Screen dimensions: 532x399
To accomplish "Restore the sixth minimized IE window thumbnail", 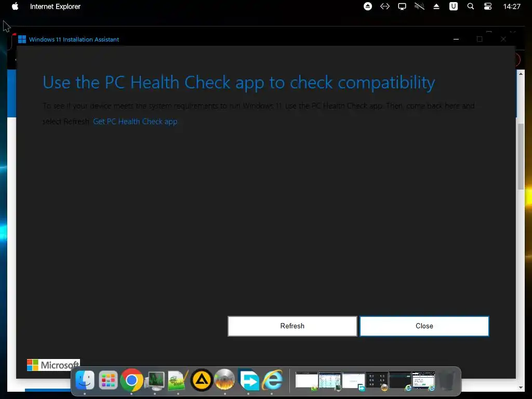I will pyautogui.click(x=423, y=380).
